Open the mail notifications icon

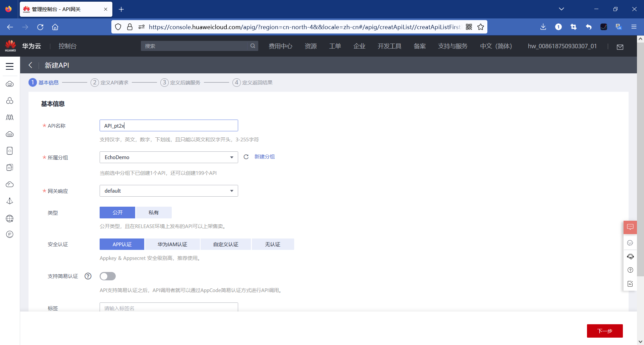(620, 47)
